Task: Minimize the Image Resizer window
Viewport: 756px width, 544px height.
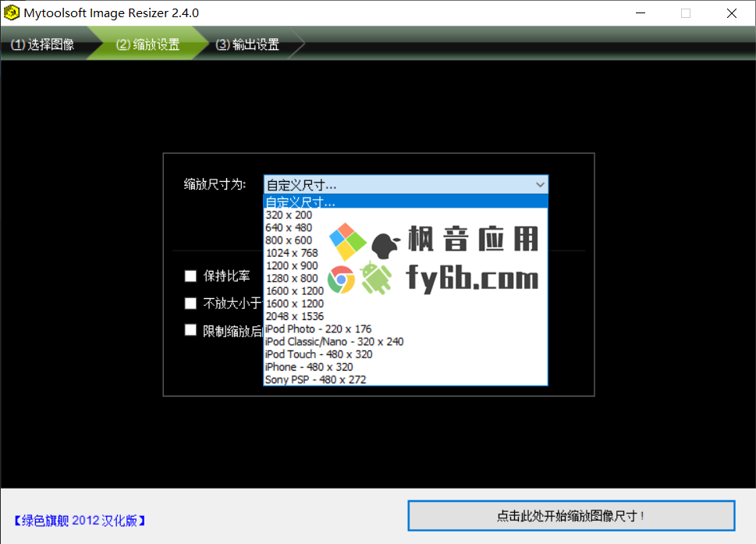Action: pyautogui.click(x=641, y=13)
